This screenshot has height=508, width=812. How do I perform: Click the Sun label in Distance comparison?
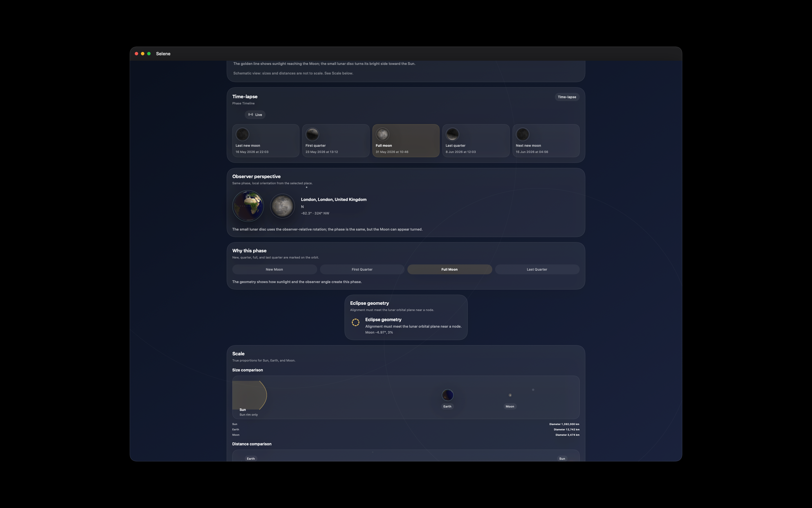562,459
